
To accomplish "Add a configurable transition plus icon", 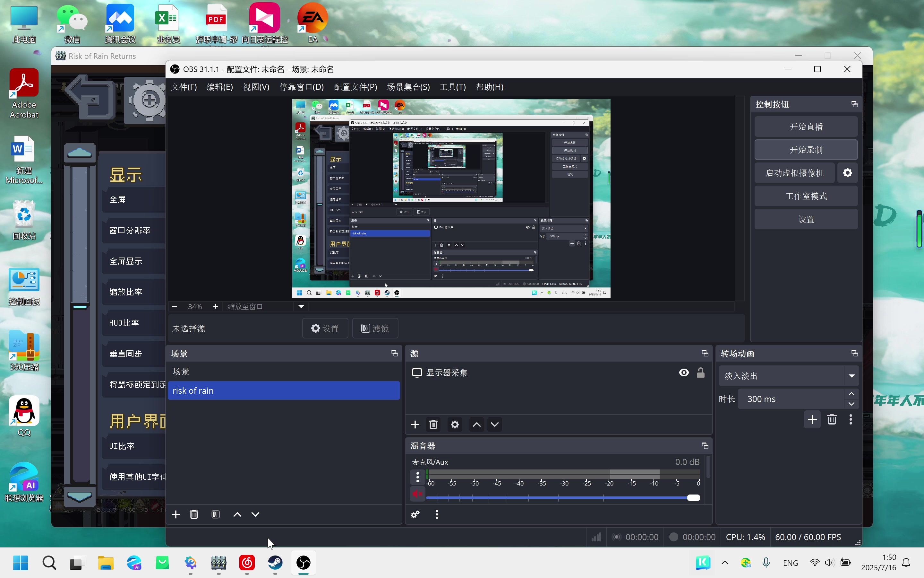I will (812, 420).
